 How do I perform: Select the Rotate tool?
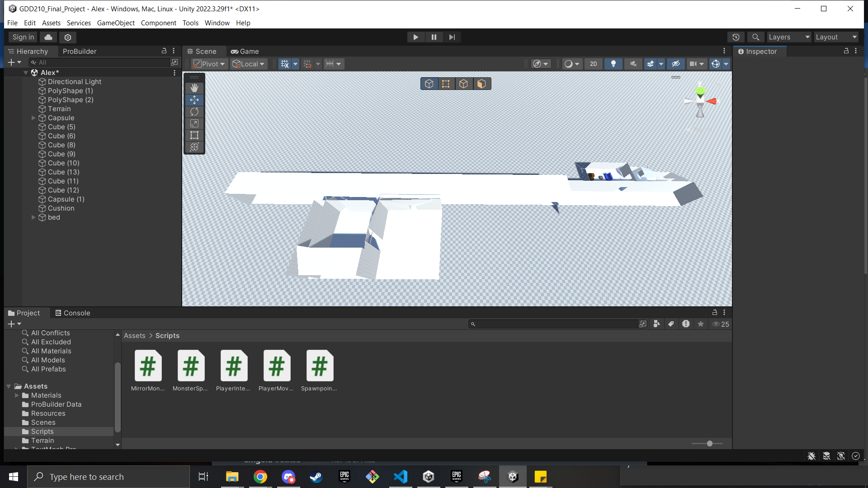pyautogui.click(x=194, y=112)
